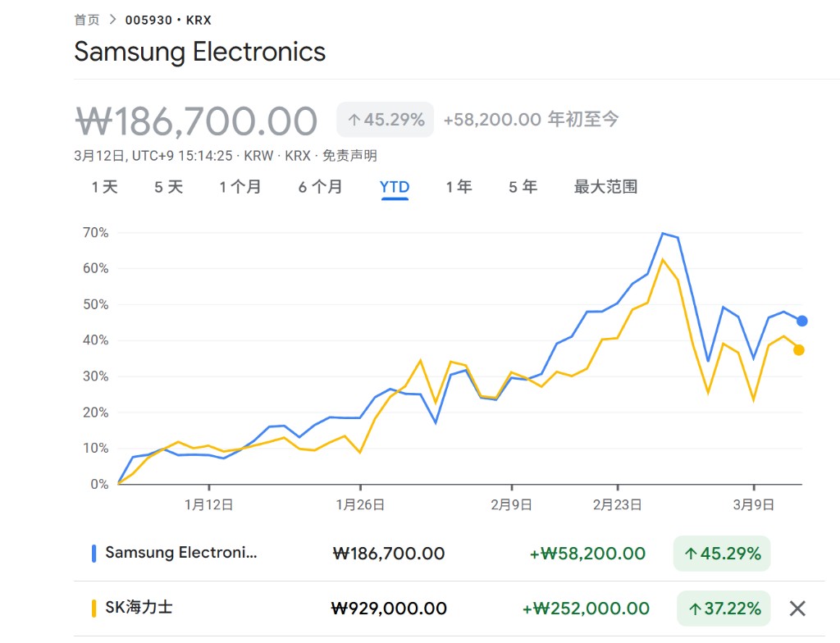840x643 pixels.
Task: Click the 45.29% up-arrow badge near price
Action: (x=385, y=120)
